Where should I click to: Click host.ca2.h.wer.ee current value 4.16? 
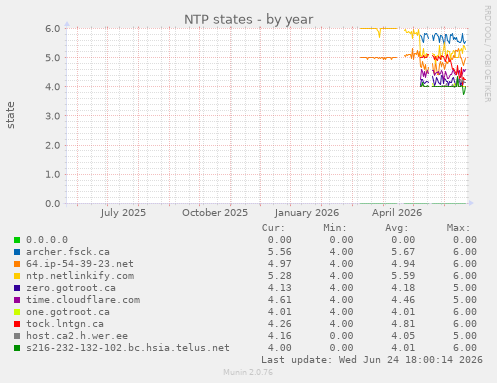point(280,336)
